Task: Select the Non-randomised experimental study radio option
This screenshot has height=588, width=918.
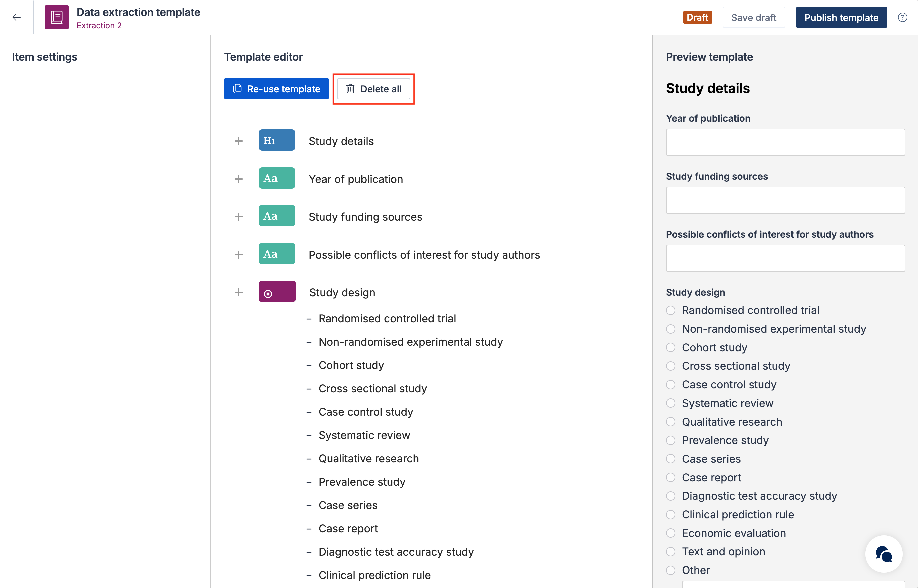Action: point(671,329)
